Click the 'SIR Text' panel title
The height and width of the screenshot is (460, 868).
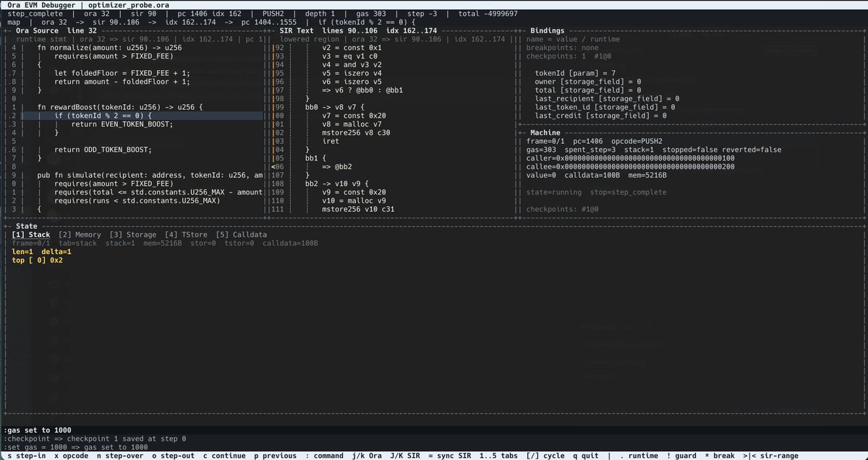pos(297,31)
